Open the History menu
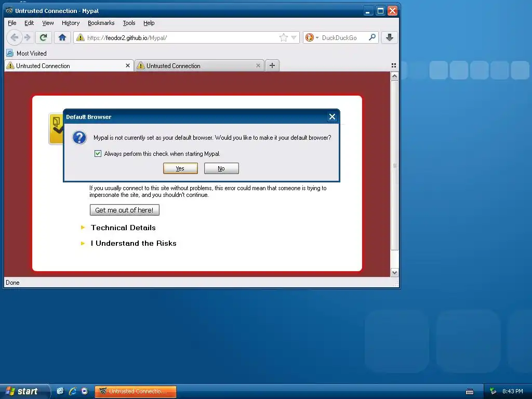This screenshot has width=532, height=399. (x=71, y=23)
